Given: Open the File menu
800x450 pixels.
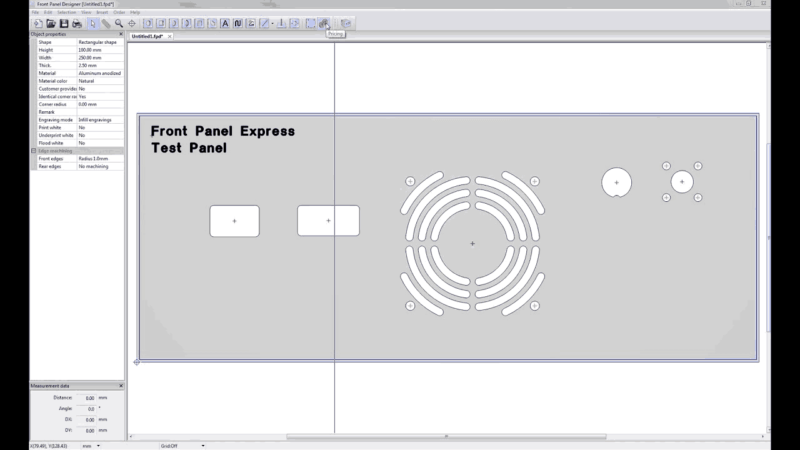Looking at the screenshot, I should pos(35,12).
